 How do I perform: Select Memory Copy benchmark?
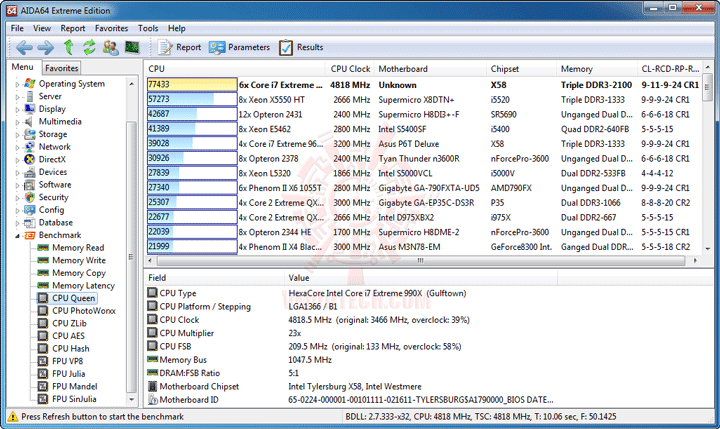79,273
